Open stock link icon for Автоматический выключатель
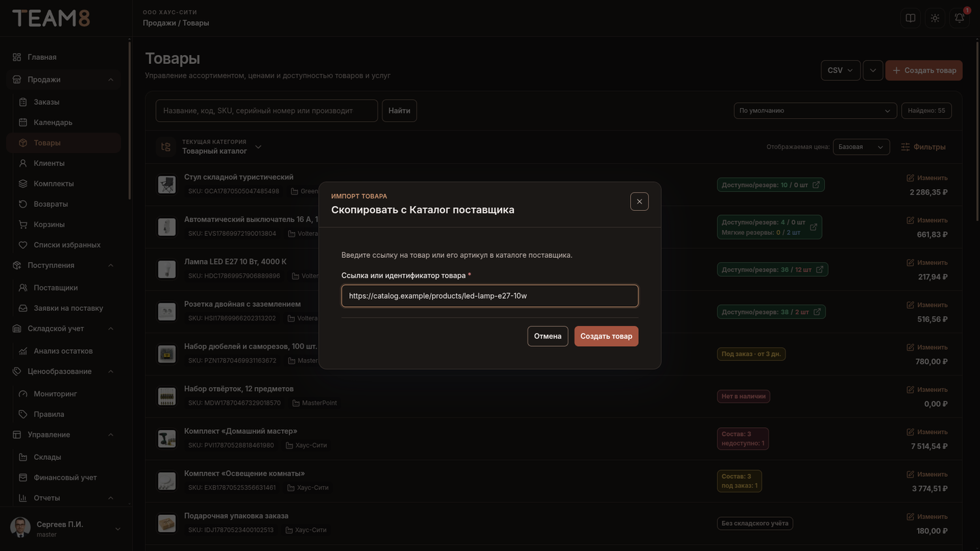Viewport: 980px width, 551px height. [813, 227]
